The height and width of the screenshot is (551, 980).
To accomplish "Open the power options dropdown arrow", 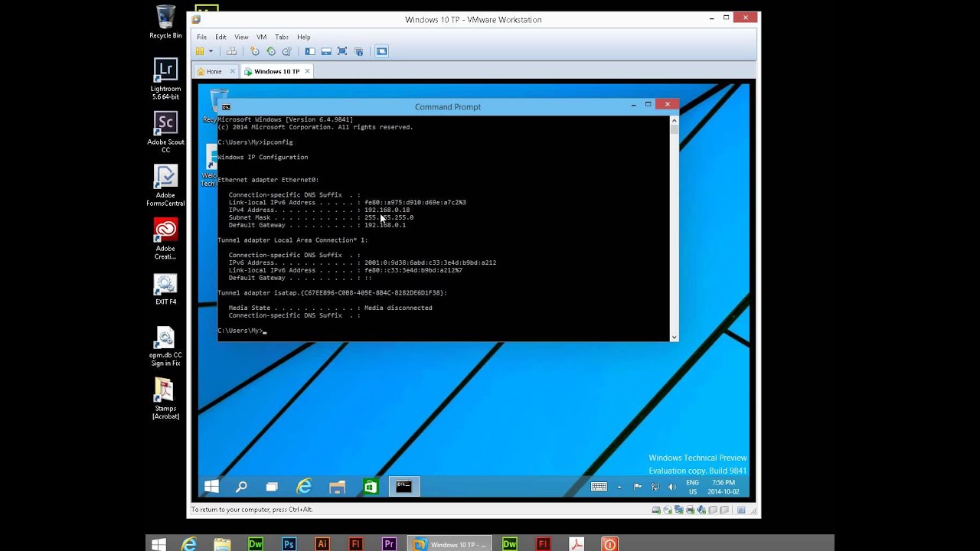I will [211, 51].
